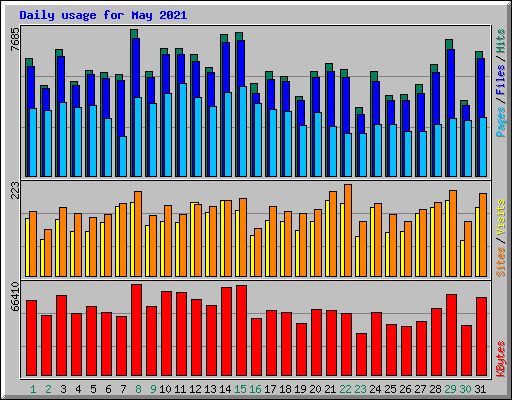Click day label 27 on the axis

click(x=420, y=389)
